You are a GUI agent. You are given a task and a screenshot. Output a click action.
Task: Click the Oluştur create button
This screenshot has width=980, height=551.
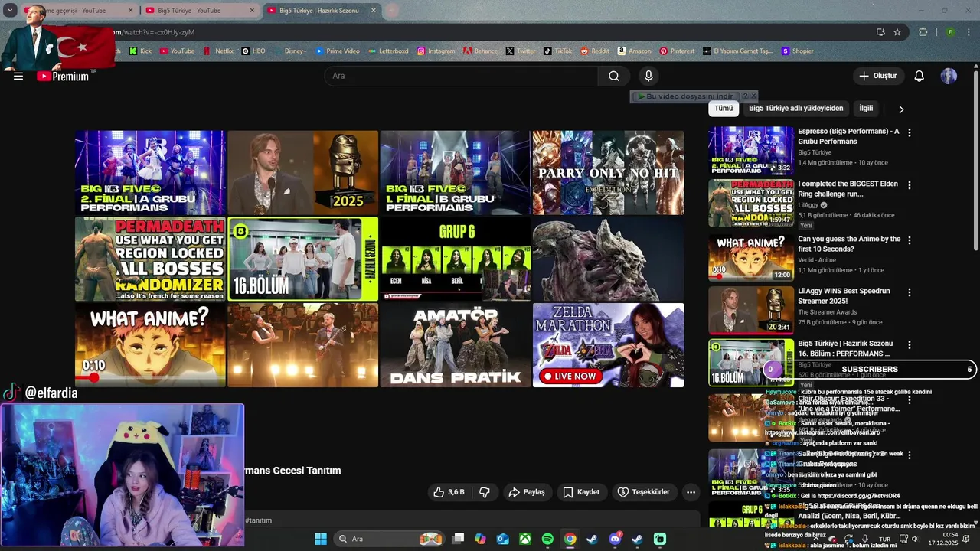[x=877, y=76]
